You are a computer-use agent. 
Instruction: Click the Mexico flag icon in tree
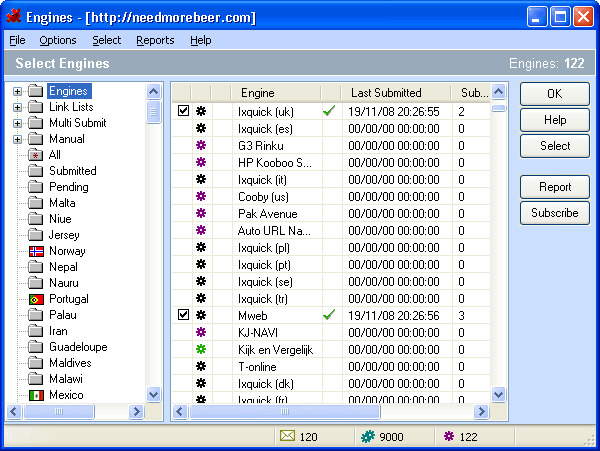coord(36,395)
